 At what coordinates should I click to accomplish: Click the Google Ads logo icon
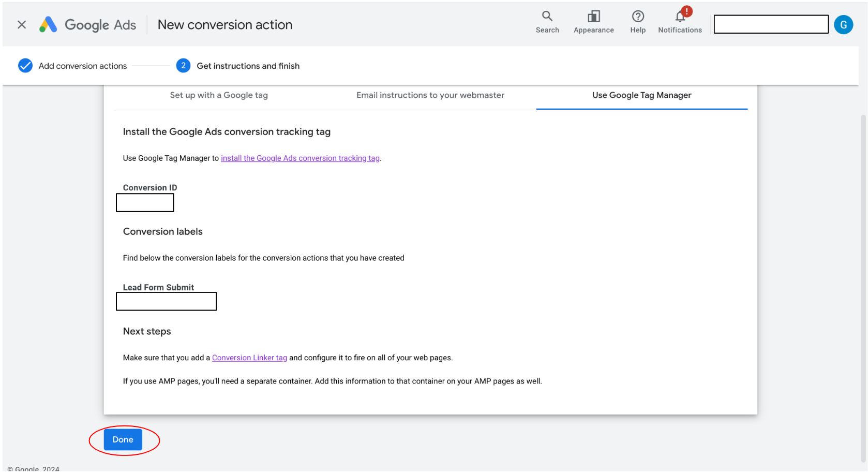(48, 25)
